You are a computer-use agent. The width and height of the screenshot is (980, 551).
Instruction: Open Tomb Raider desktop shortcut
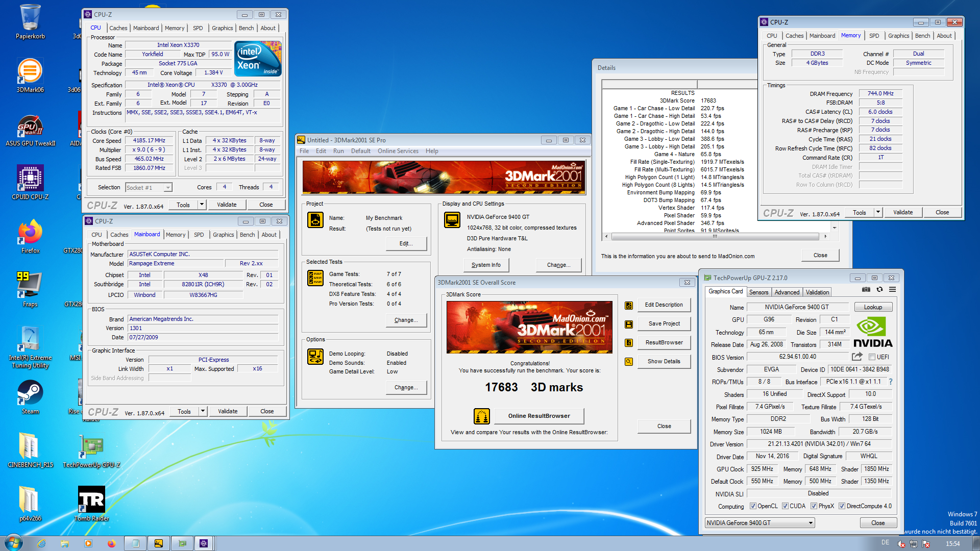(91, 504)
